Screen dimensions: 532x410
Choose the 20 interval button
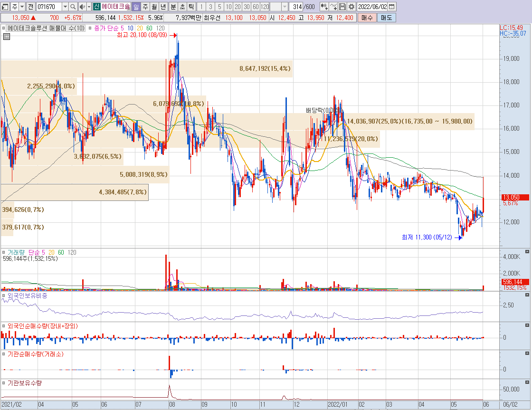pyautogui.click(x=237, y=7)
